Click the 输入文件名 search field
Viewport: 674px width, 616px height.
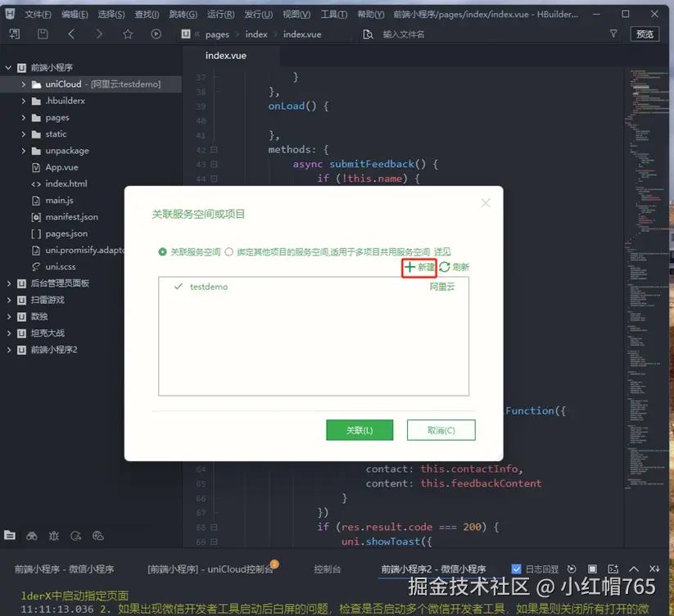[x=490, y=34]
